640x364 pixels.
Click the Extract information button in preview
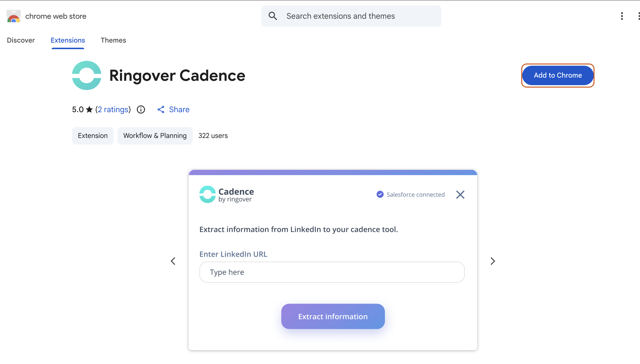pos(333,316)
